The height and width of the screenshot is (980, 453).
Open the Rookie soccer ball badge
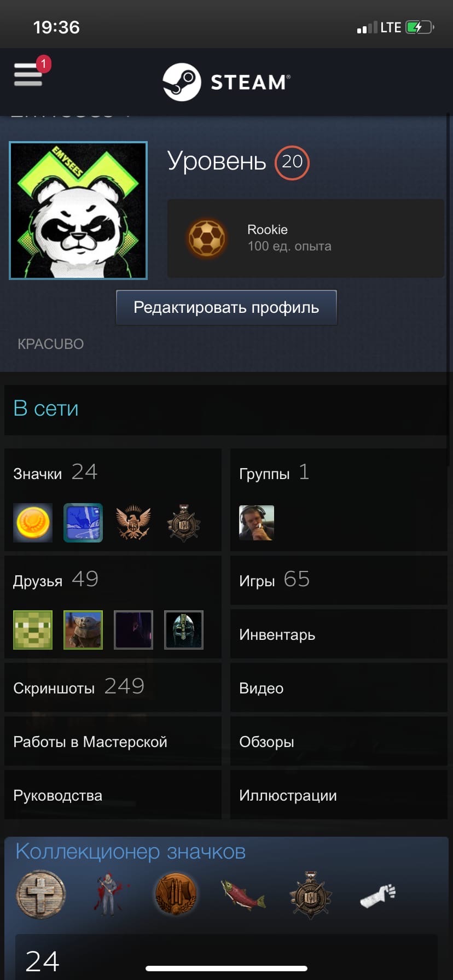pyautogui.click(x=207, y=238)
